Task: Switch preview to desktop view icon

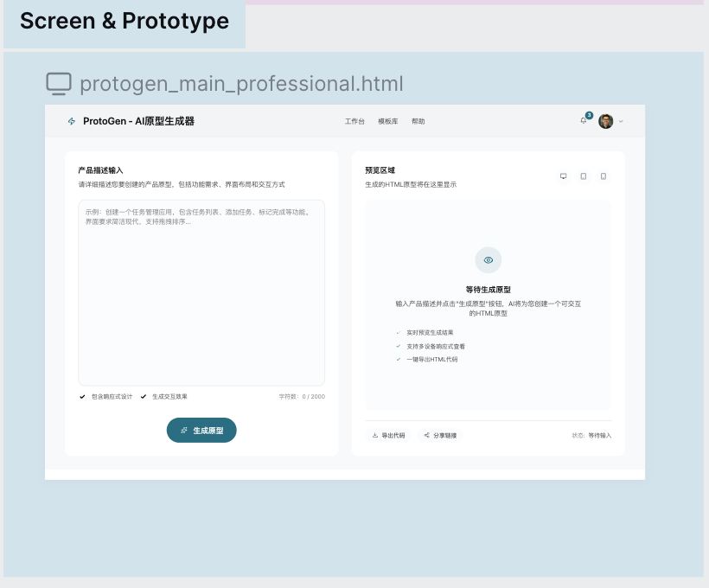Action: pyautogui.click(x=563, y=176)
